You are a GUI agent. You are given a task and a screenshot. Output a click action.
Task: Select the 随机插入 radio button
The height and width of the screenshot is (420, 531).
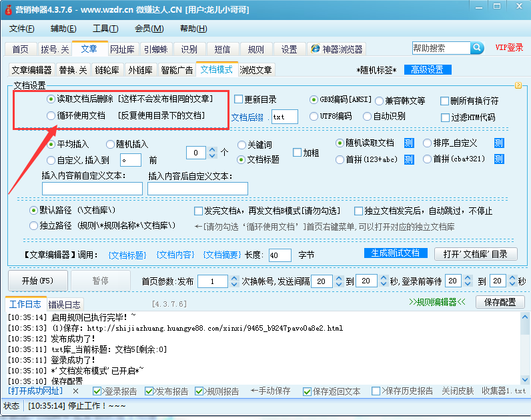(x=110, y=145)
